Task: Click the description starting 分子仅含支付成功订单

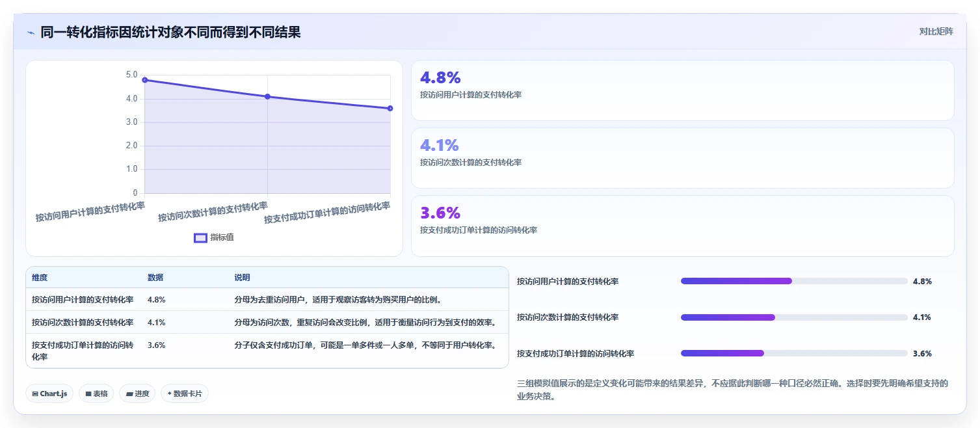Action: pos(365,345)
